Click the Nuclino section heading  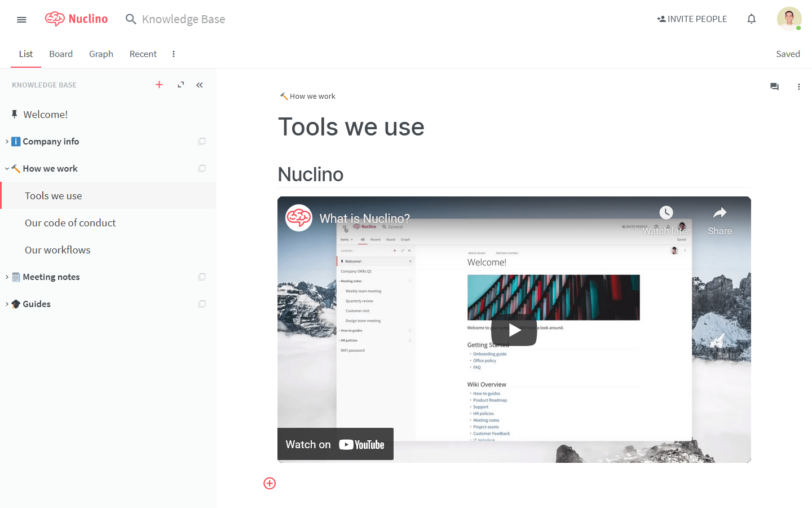click(311, 174)
